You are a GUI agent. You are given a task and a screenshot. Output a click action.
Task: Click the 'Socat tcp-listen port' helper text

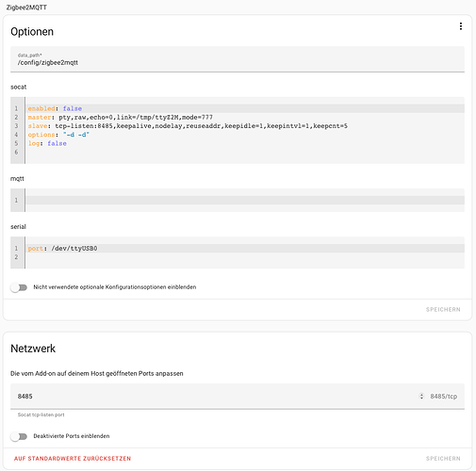(41, 414)
